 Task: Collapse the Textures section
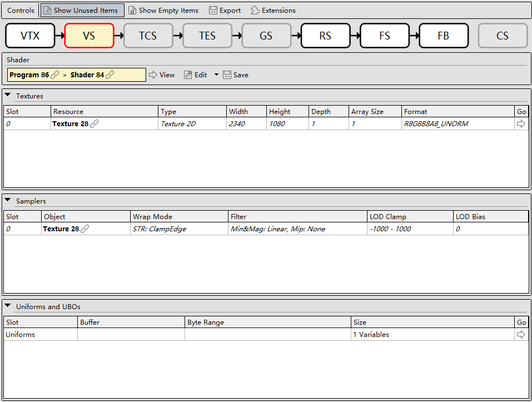(8, 95)
